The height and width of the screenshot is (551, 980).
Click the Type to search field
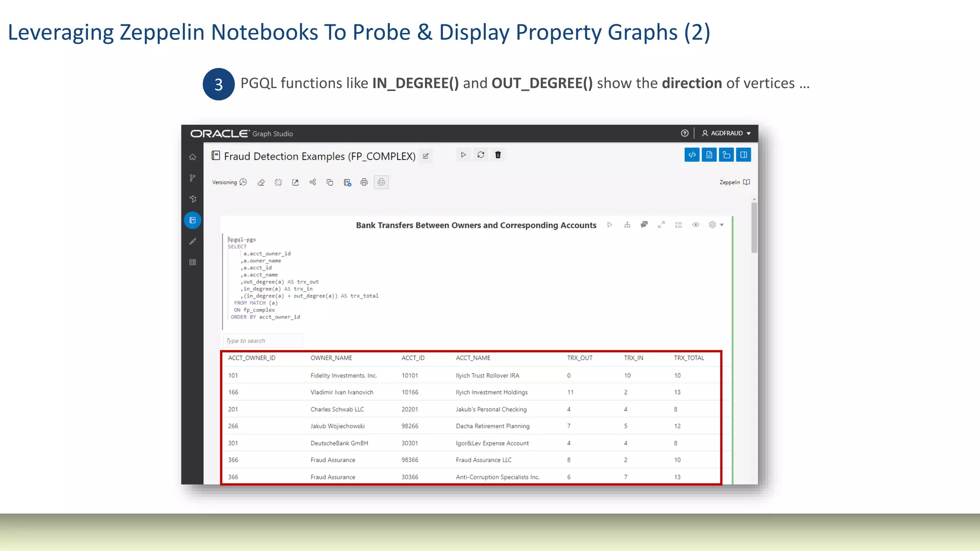point(263,341)
